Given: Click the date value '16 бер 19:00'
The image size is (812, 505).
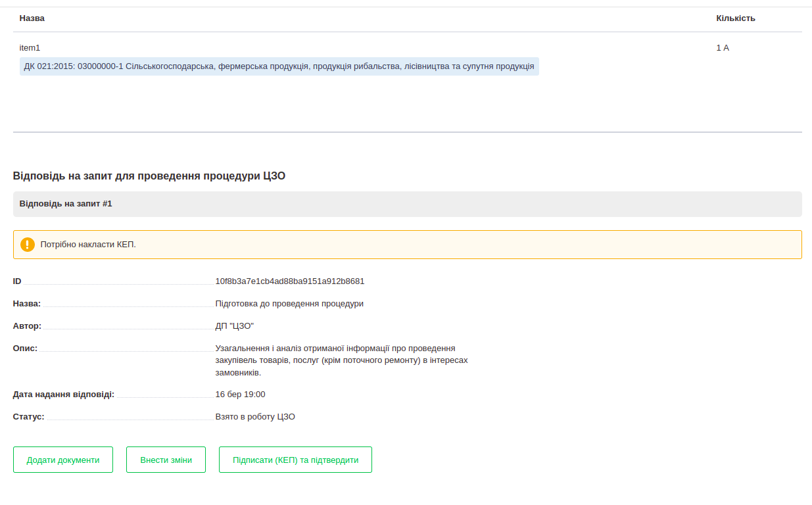Looking at the screenshot, I should [x=240, y=395].
